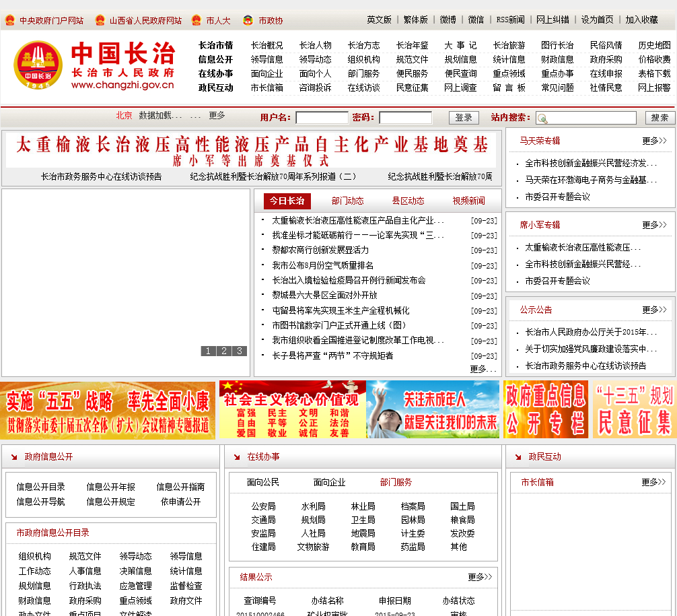Click the 五五战略 全面小康 banner

tap(108, 410)
